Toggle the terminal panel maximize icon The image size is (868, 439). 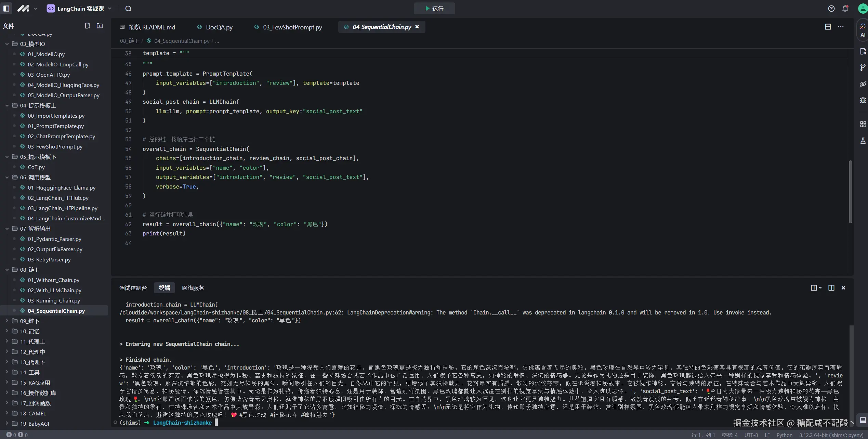point(831,288)
